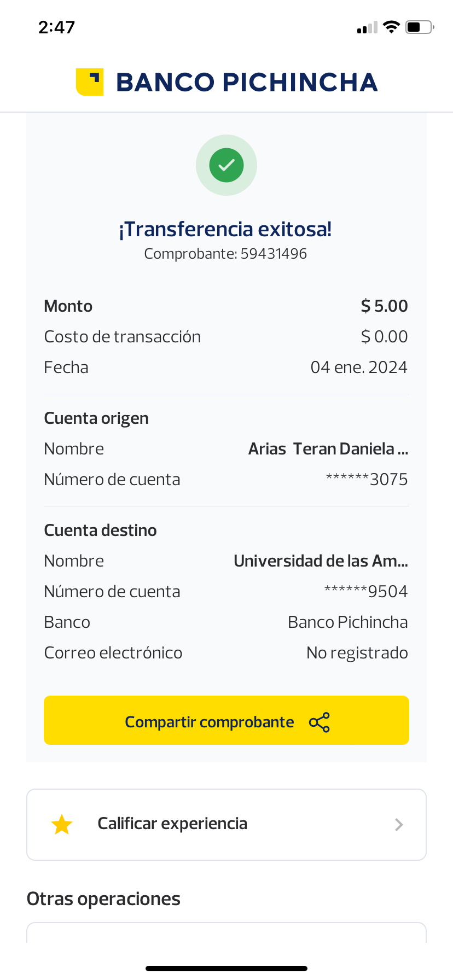This screenshot has width=453, height=980.
Task: Tap the Comprobante number 59431496
Action: [x=274, y=254]
